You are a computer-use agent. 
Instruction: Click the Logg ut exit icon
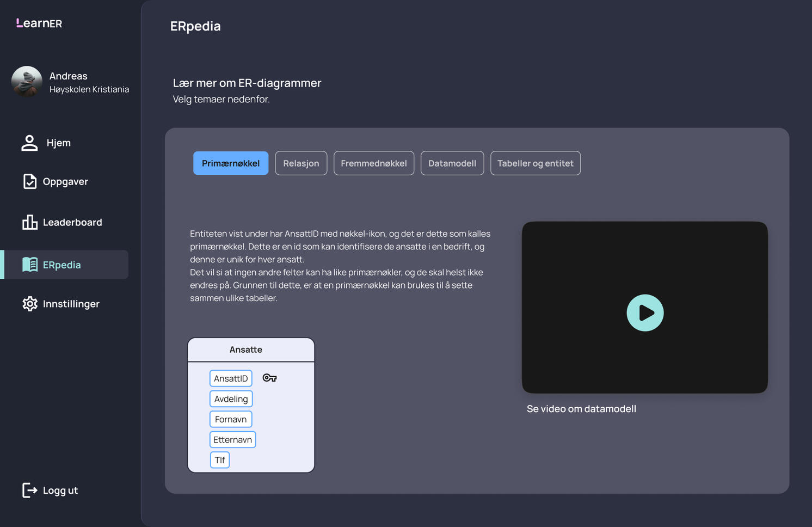(30, 490)
